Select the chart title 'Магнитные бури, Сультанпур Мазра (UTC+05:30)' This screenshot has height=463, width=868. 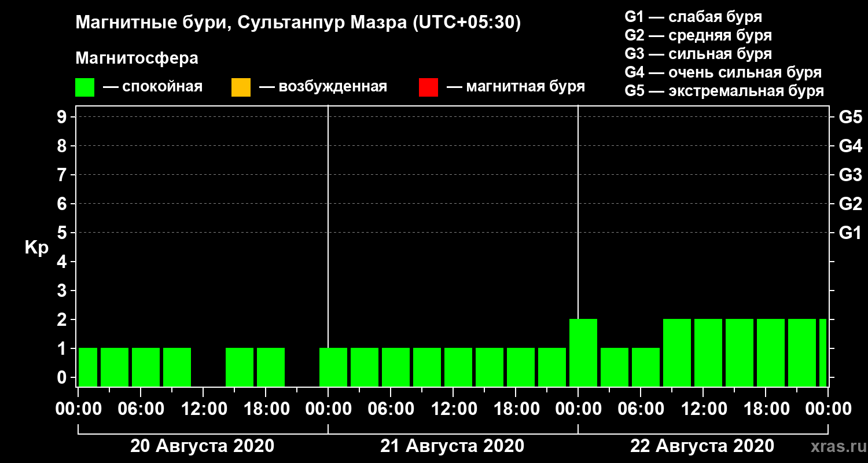click(299, 23)
